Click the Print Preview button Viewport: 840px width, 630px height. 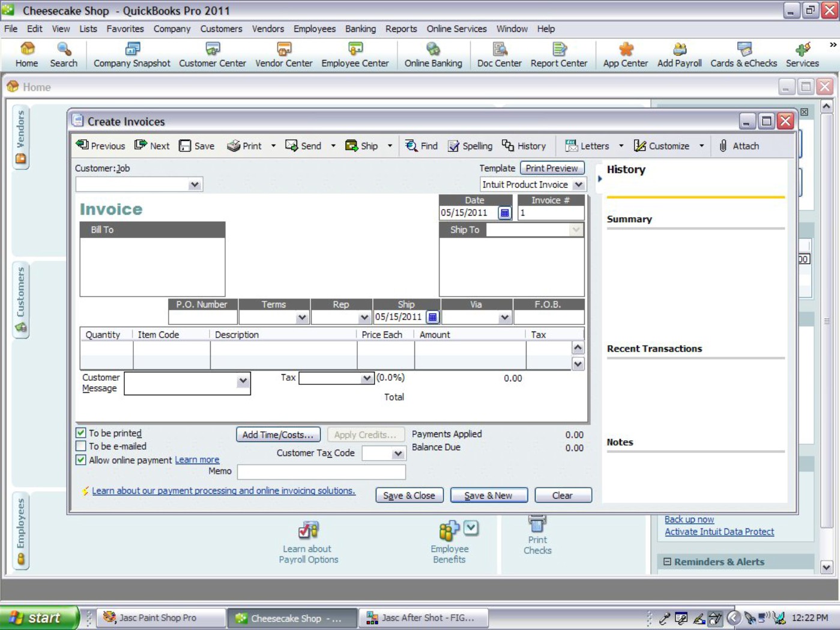click(552, 168)
